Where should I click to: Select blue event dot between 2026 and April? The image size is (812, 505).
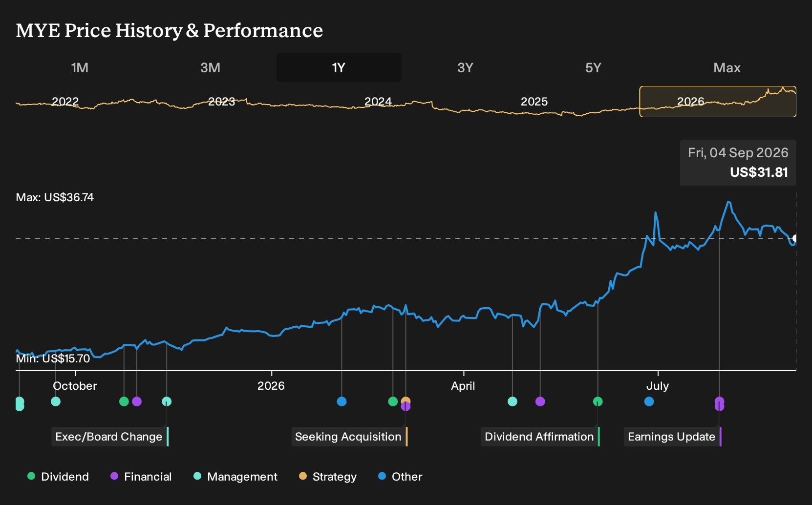pyautogui.click(x=342, y=401)
